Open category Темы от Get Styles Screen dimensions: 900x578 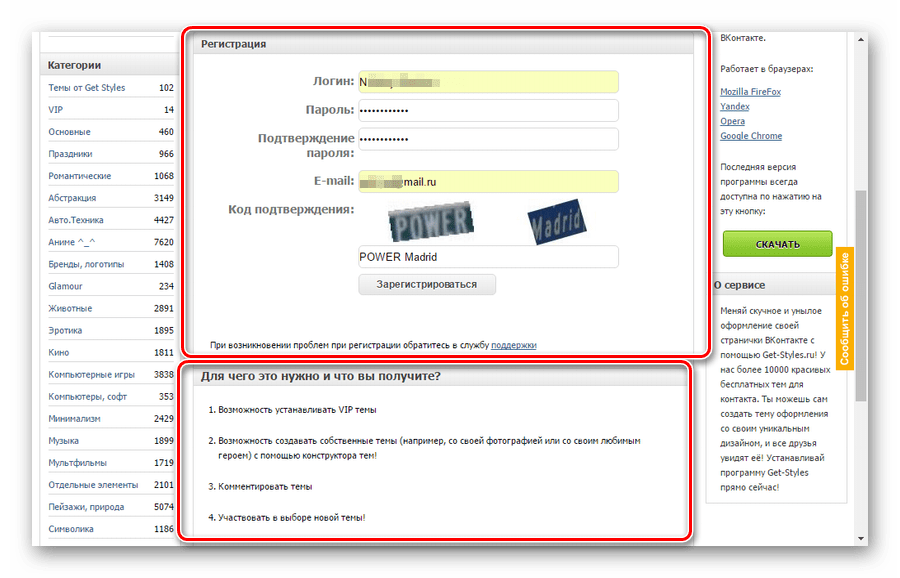click(x=87, y=88)
